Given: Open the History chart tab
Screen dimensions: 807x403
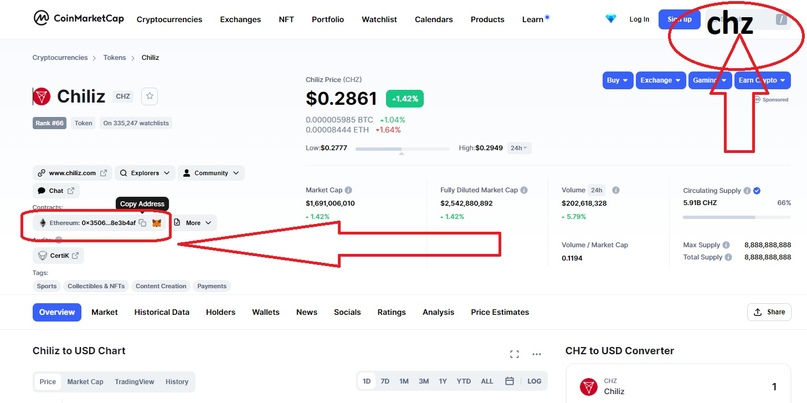Looking at the screenshot, I should click(x=177, y=382).
